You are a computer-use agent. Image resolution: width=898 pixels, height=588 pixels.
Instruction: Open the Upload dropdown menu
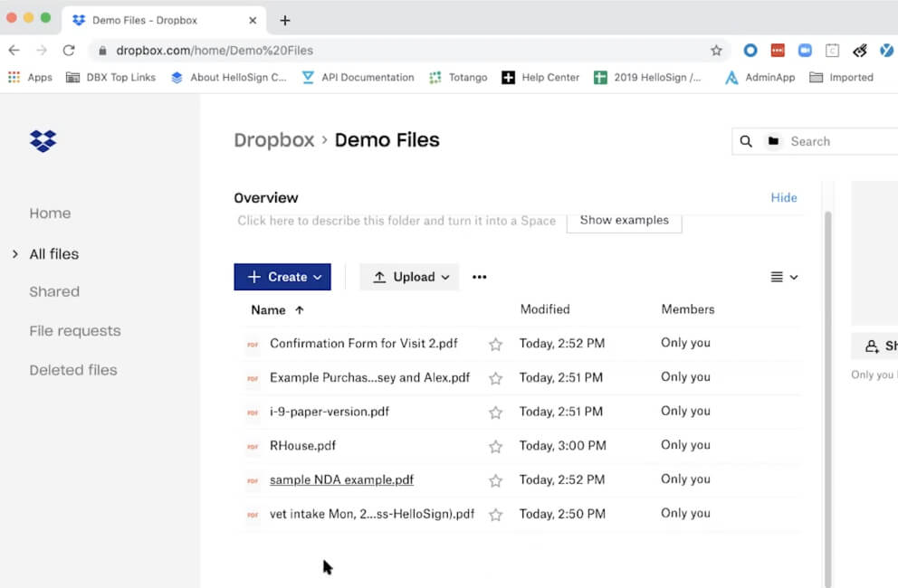[409, 277]
